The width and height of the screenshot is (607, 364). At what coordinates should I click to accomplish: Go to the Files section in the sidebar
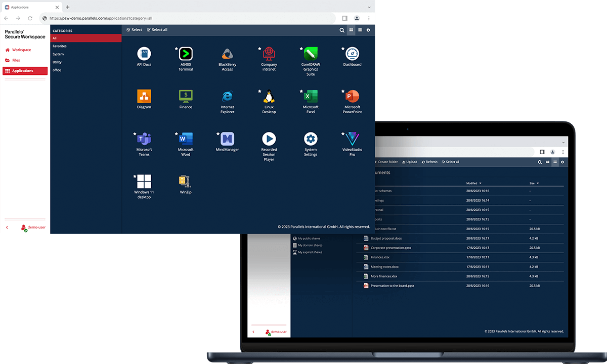click(16, 60)
